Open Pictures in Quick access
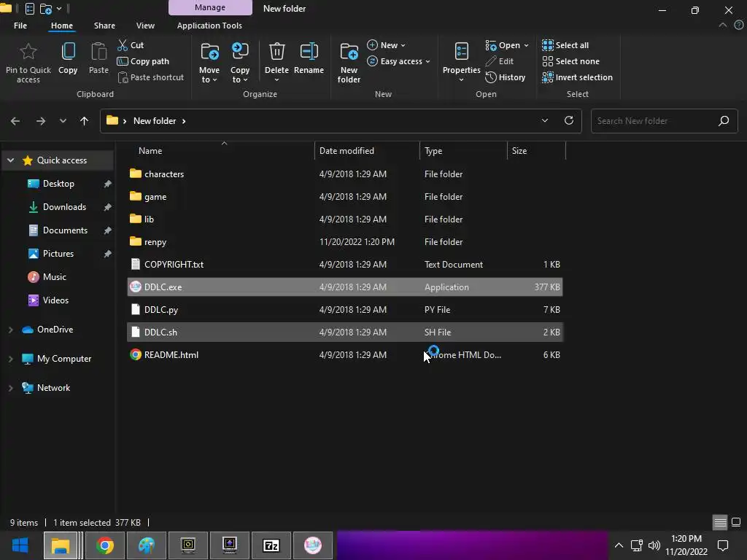Image resolution: width=747 pixels, height=560 pixels. 58,254
